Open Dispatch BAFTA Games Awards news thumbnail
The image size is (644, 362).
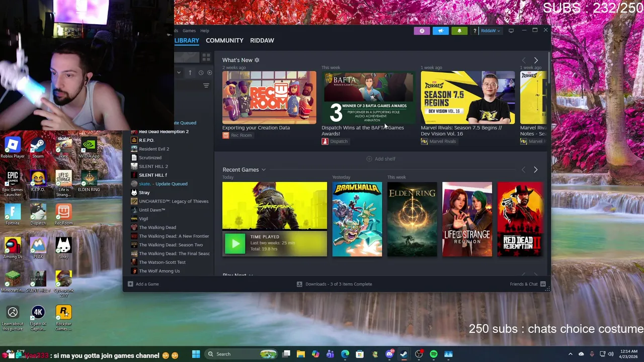pyautogui.click(x=368, y=98)
